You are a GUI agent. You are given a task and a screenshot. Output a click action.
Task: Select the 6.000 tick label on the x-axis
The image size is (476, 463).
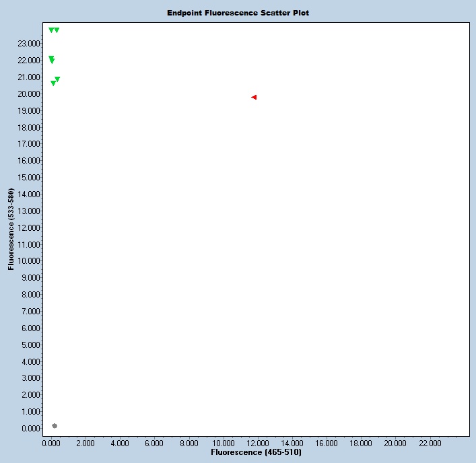pyautogui.click(x=154, y=443)
